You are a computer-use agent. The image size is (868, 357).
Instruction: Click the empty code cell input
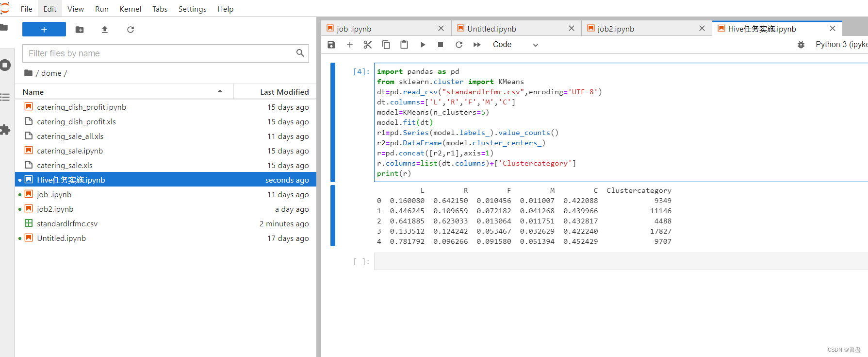click(621, 261)
